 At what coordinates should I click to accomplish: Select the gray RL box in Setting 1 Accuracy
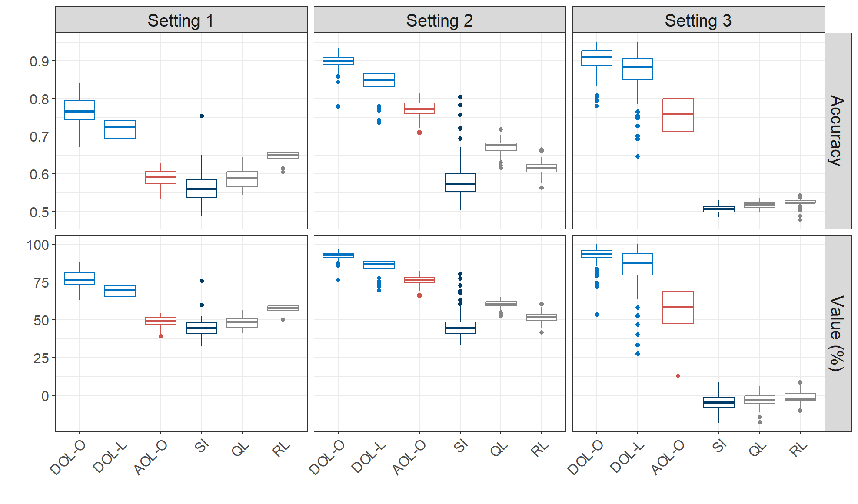point(283,155)
